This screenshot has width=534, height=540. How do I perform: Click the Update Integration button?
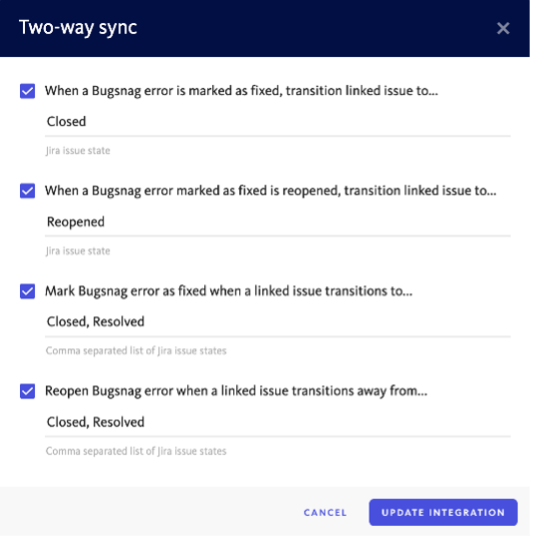point(443,512)
